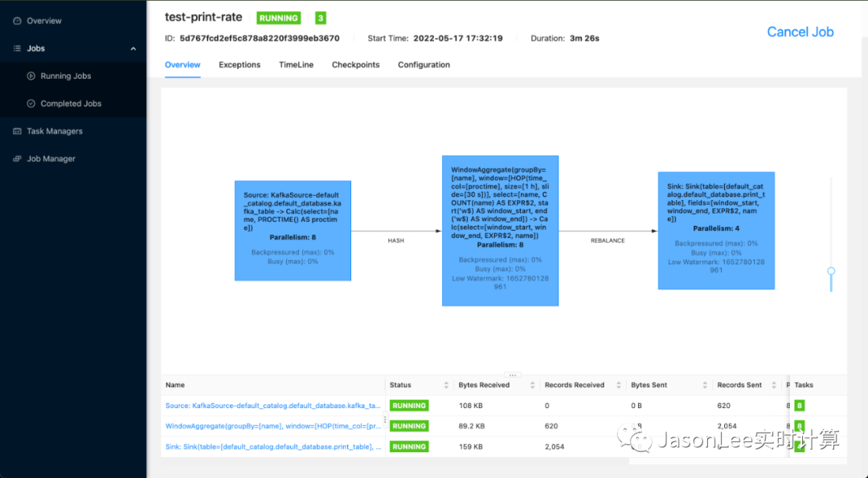Click the graph zoom slider handle

831,271
